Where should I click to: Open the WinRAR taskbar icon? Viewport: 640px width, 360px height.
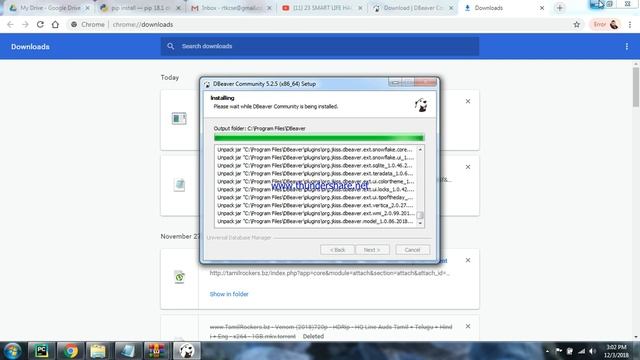click(156, 351)
